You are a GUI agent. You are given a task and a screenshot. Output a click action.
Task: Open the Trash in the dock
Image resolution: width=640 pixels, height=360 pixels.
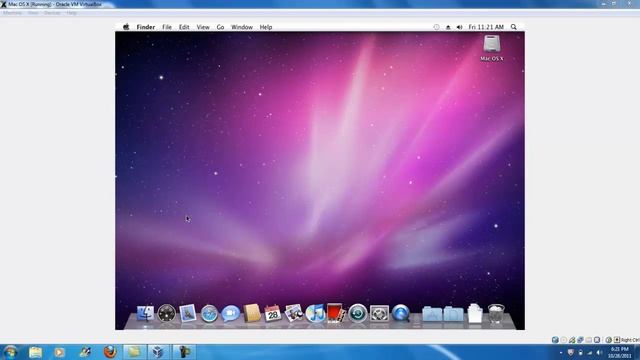pyautogui.click(x=496, y=313)
